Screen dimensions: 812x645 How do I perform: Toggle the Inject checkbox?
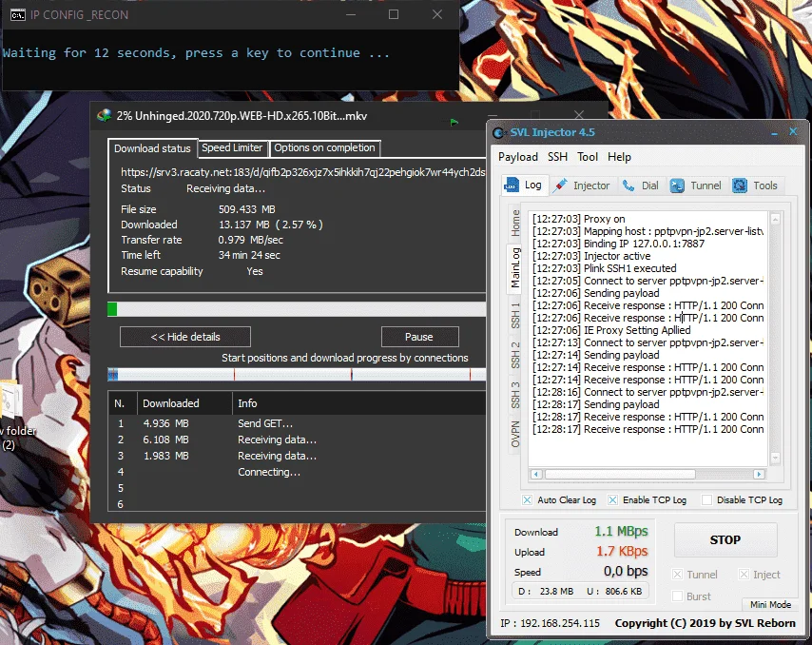tap(744, 574)
